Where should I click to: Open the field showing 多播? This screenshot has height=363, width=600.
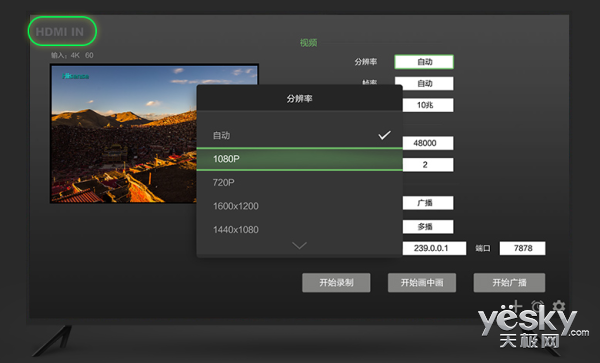pyautogui.click(x=428, y=227)
